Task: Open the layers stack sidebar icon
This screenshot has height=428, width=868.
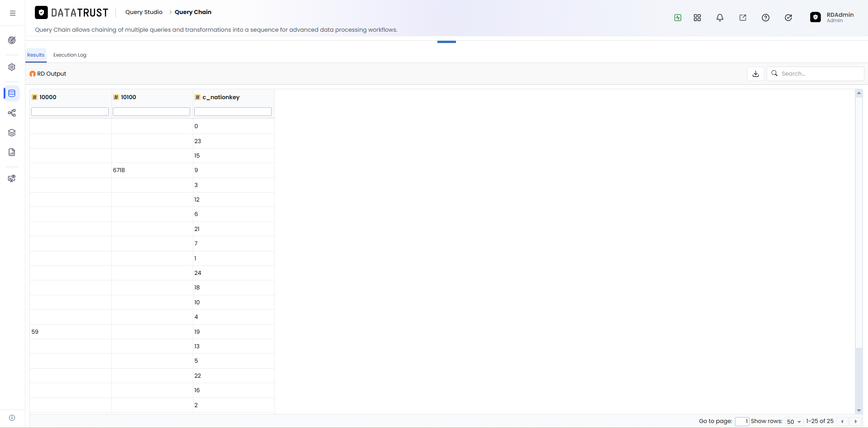Action: (12, 133)
